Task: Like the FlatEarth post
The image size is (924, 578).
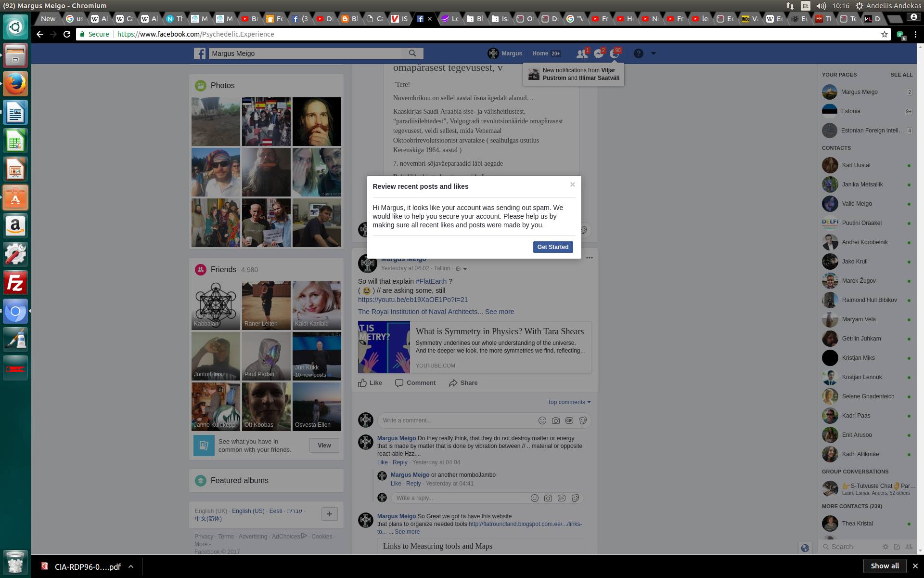Action: pyautogui.click(x=370, y=383)
